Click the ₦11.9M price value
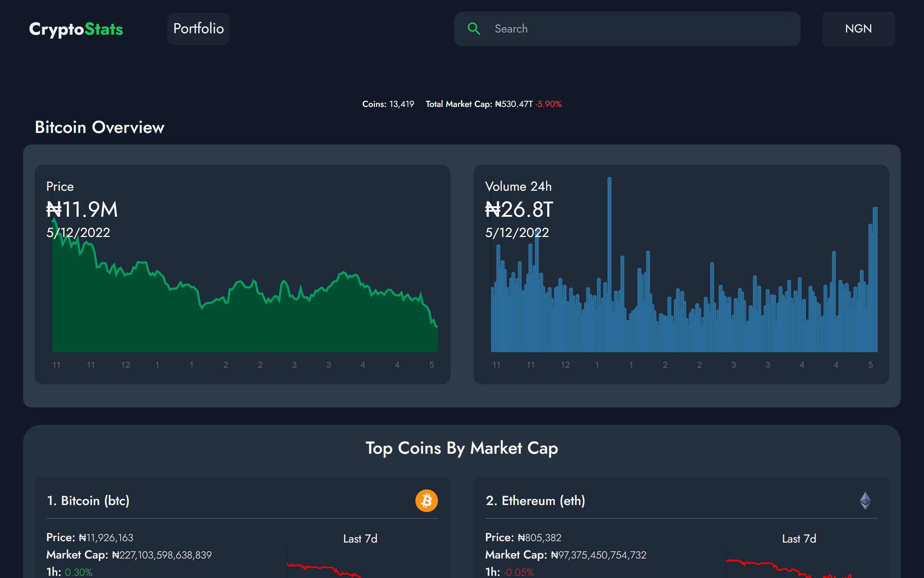This screenshot has width=924, height=578. (x=82, y=210)
